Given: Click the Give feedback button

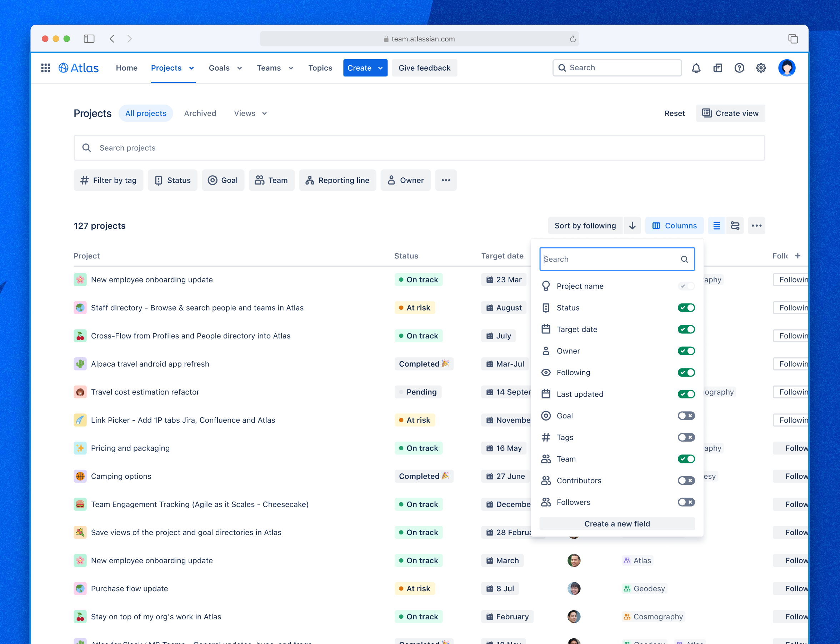Looking at the screenshot, I should coord(424,68).
